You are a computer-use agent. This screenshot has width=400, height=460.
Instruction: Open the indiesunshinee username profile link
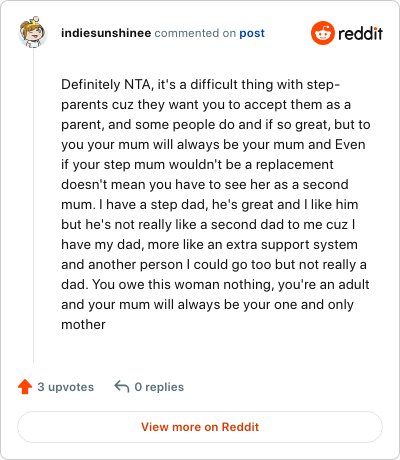[106, 33]
